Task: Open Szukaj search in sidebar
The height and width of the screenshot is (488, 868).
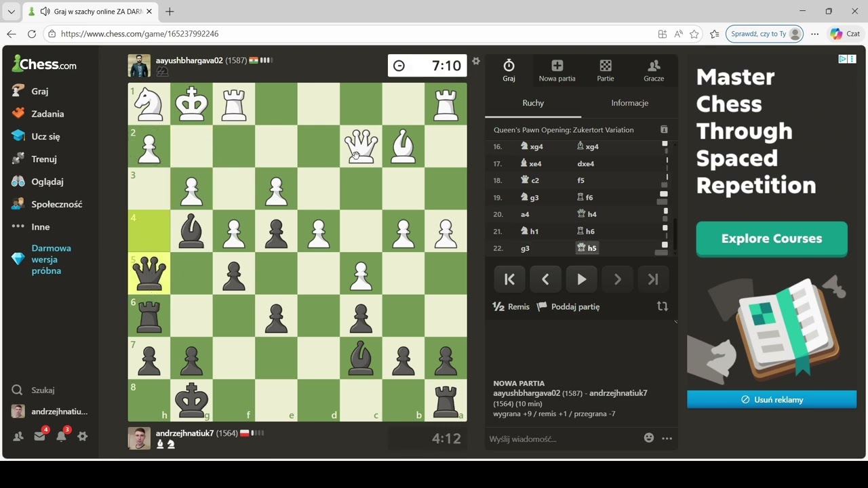Action: click(33, 390)
